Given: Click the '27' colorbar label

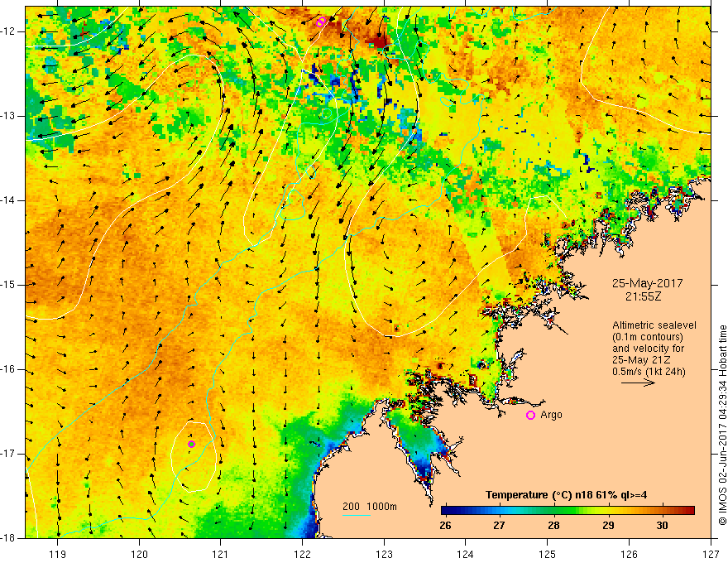Looking at the screenshot, I should click(499, 526).
